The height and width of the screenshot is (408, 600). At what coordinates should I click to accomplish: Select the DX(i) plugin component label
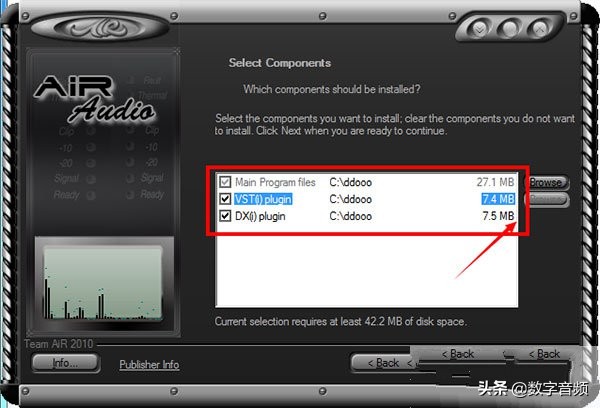tap(260, 216)
